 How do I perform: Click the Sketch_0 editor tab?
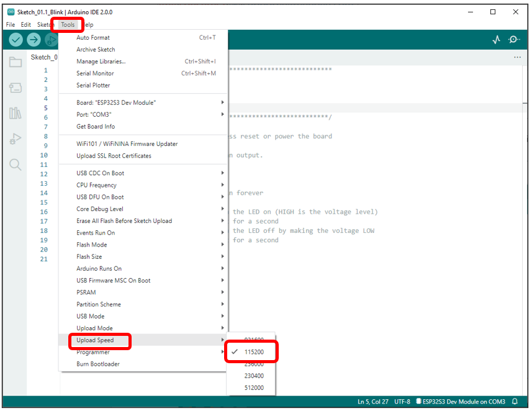44,57
